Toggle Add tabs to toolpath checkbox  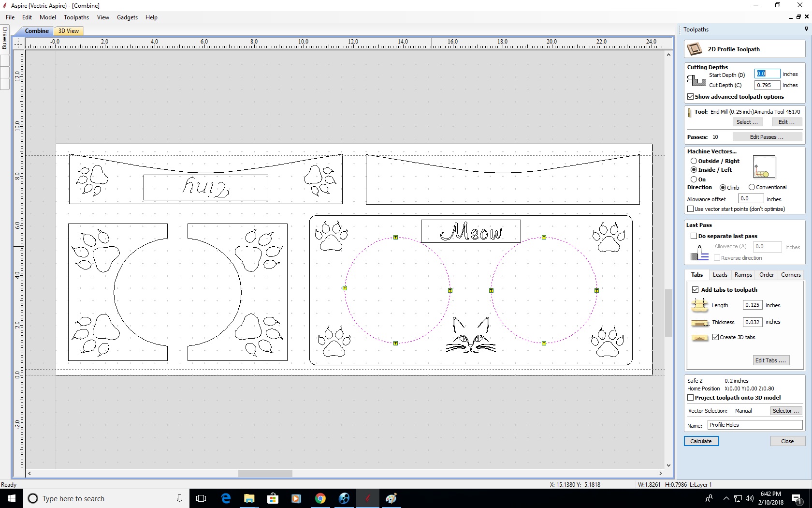pos(695,290)
